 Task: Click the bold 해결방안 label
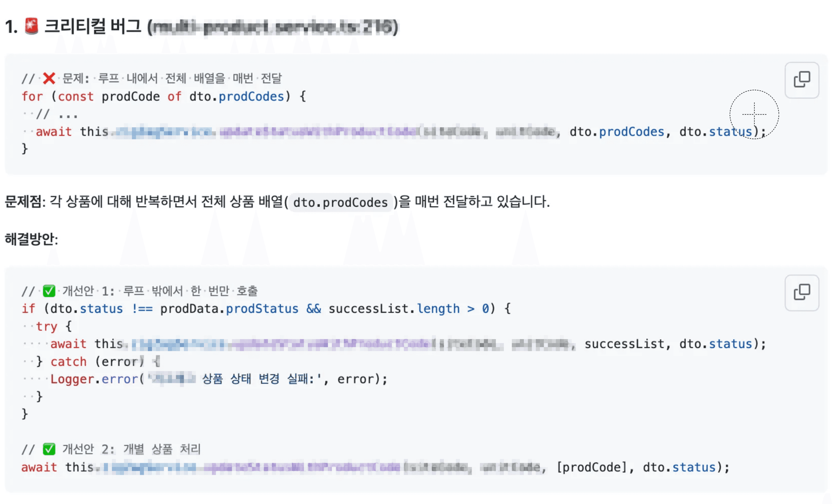(30, 239)
